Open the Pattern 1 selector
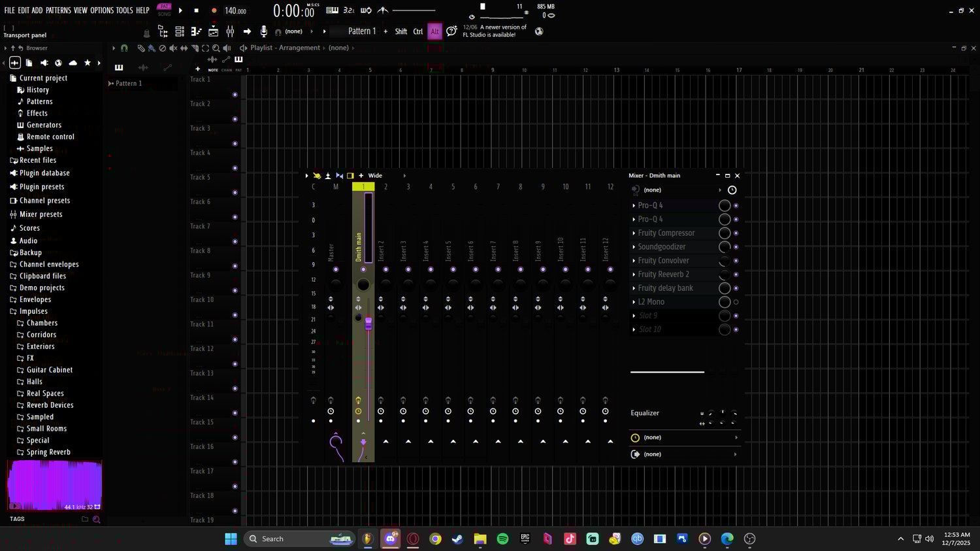The height and width of the screenshot is (551, 980). 362,31
